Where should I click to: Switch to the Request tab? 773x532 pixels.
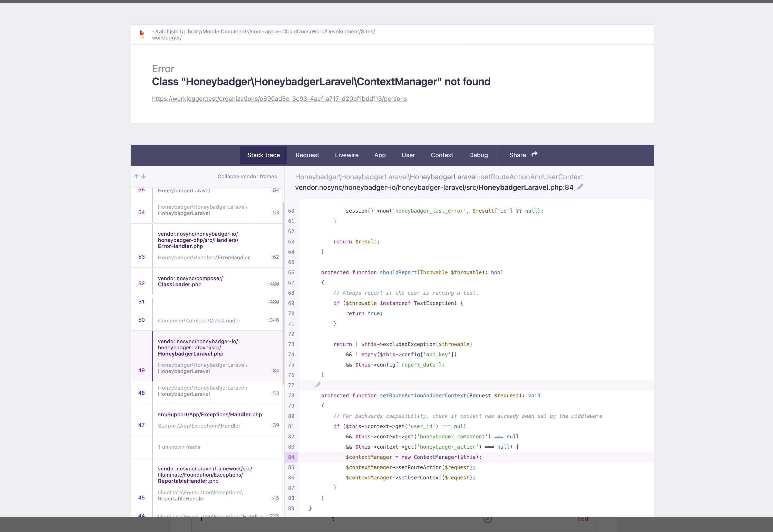tap(307, 155)
